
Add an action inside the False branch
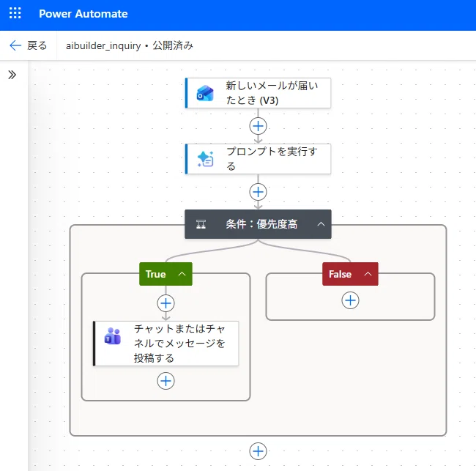coord(350,300)
